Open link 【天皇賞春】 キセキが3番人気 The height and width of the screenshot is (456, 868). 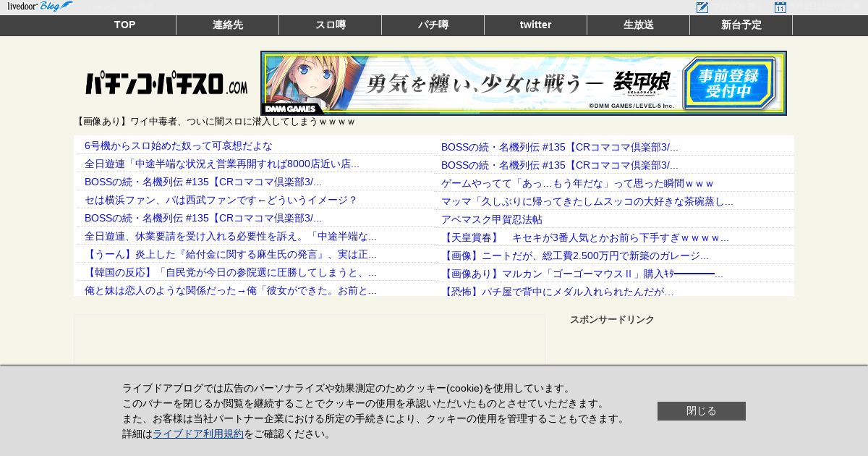pyautogui.click(x=585, y=237)
